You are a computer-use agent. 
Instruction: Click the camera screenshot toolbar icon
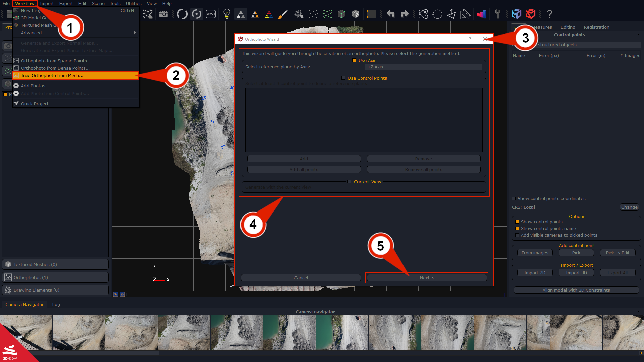[x=163, y=14]
